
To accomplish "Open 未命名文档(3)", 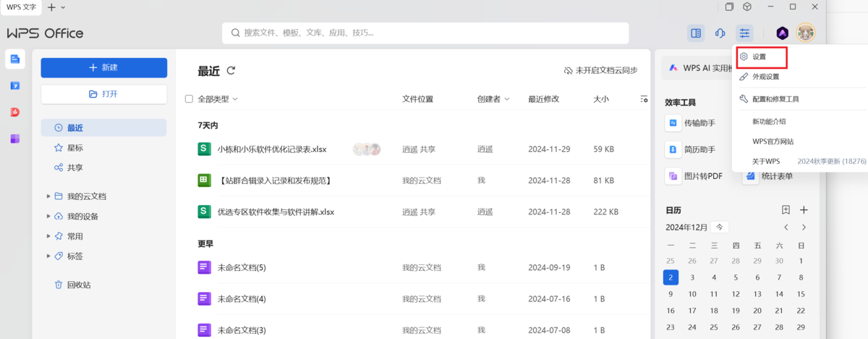I will pyautogui.click(x=242, y=330).
